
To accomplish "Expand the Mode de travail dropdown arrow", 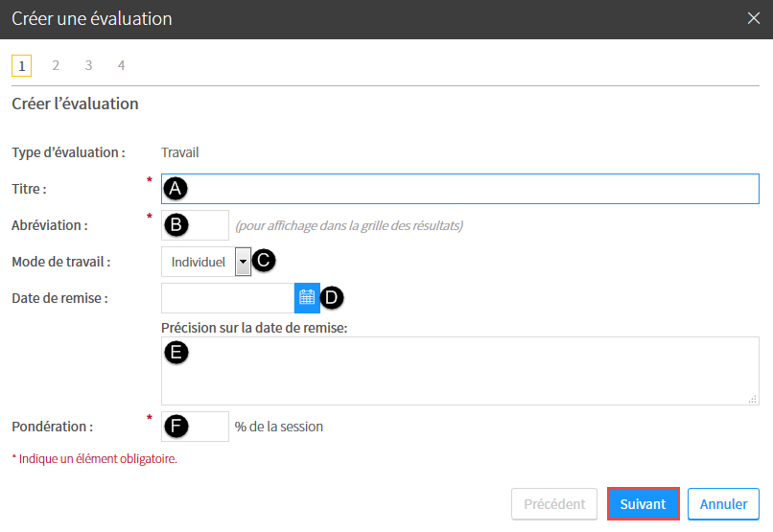I will 243,261.
